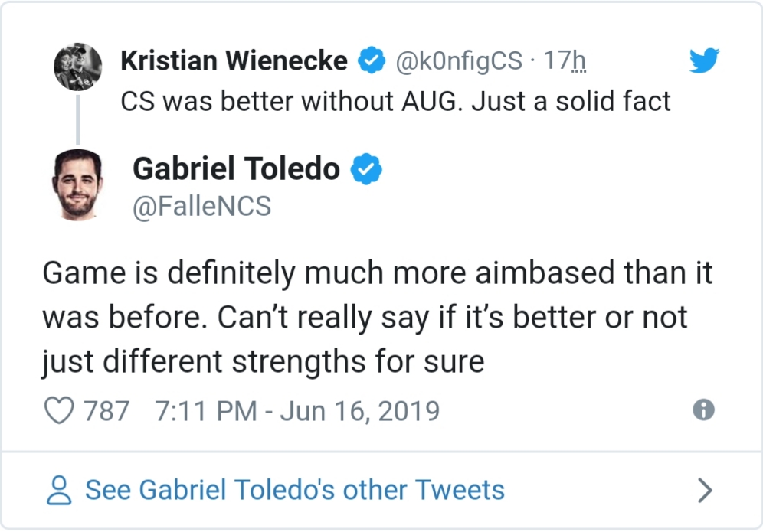Click Gabriel Toledo's verified badge
Viewport: 763px width, 532px height.
[x=366, y=169]
